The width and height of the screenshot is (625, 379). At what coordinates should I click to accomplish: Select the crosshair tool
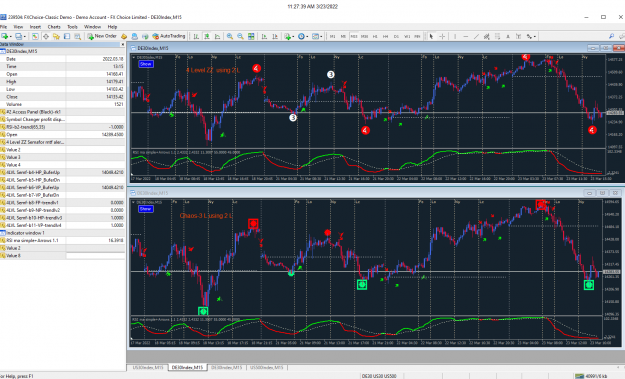click(442, 36)
